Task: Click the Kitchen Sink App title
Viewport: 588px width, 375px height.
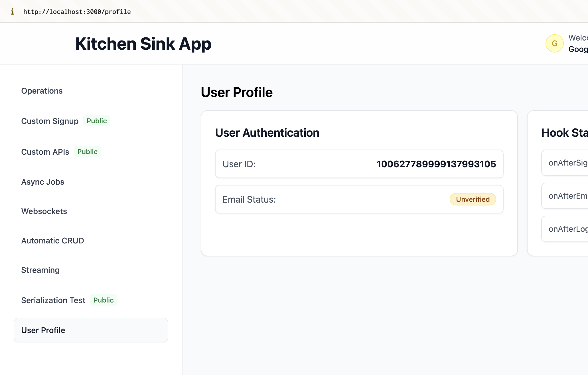Action: point(143,43)
